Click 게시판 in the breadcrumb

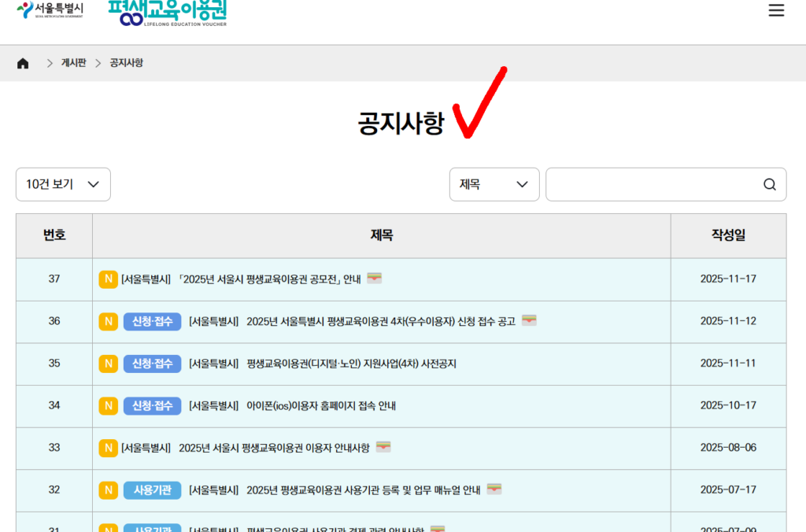[x=74, y=63]
